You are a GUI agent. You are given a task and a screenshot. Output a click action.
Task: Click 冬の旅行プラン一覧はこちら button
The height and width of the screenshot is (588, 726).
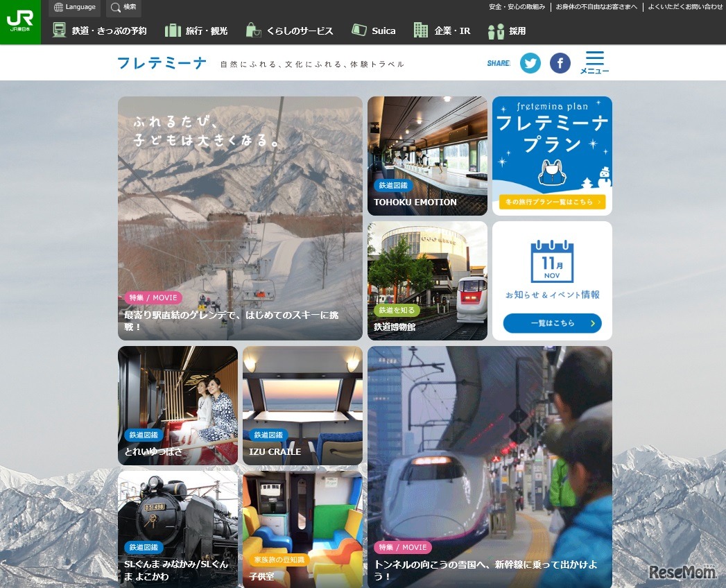tap(552, 202)
